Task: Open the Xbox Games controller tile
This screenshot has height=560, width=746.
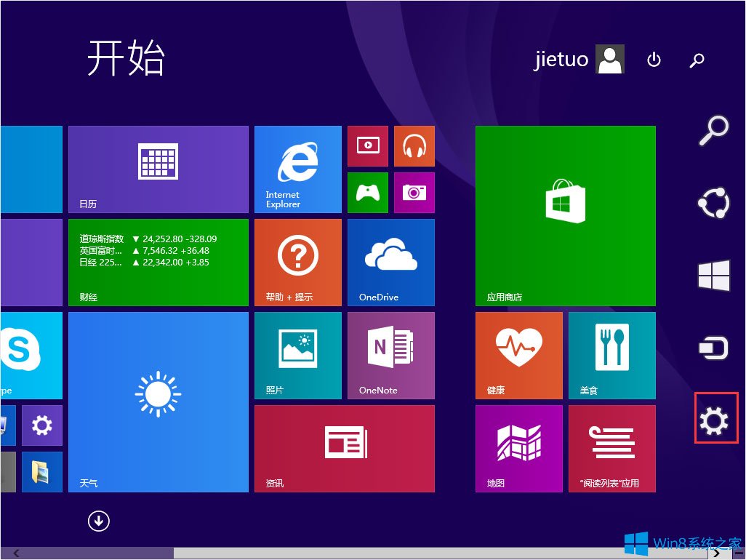Action: (368, 193)
